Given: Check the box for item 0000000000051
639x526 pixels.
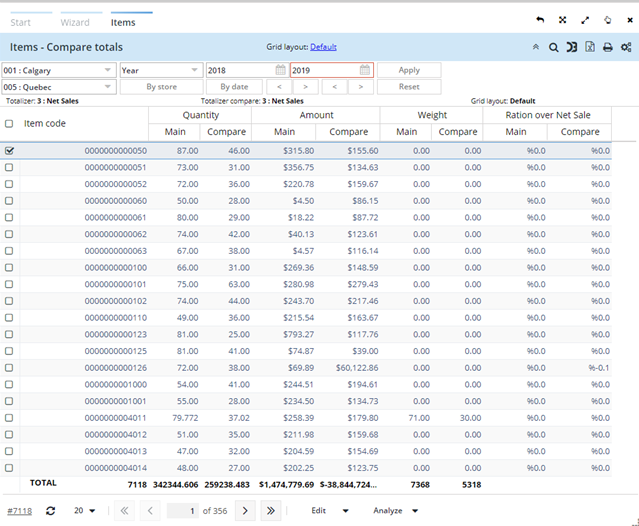Looking at the screenshot, I should point(9,167).
